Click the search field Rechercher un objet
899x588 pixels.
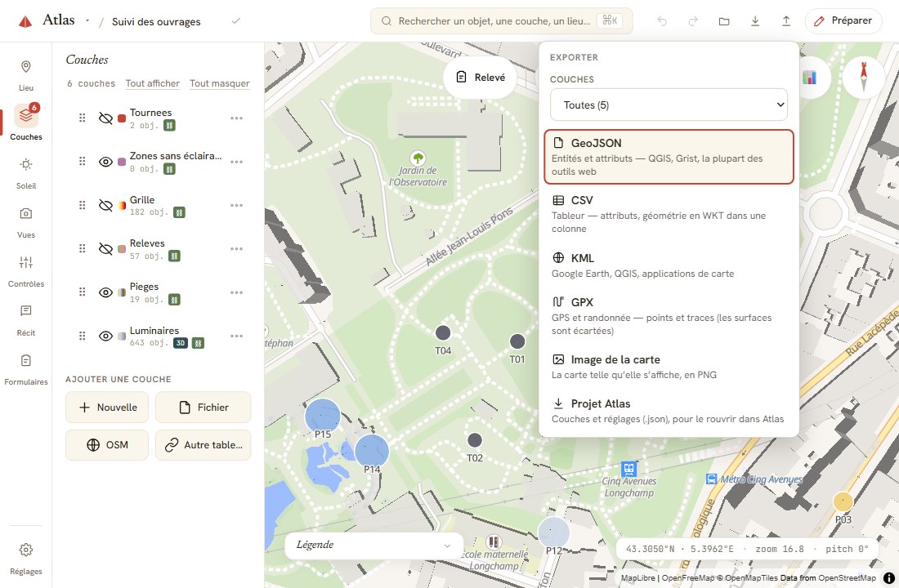tap(502, 20)
